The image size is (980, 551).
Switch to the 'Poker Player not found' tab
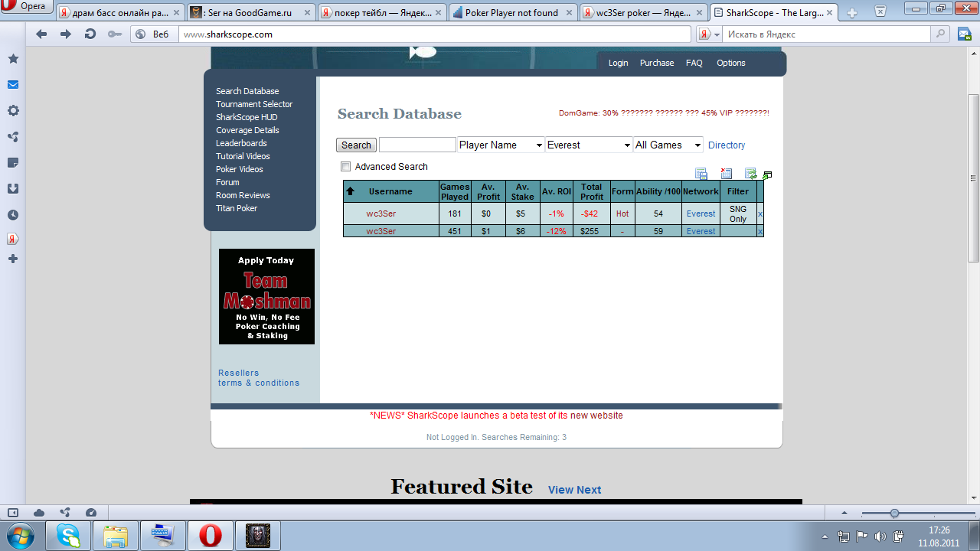tap(512, 13)
